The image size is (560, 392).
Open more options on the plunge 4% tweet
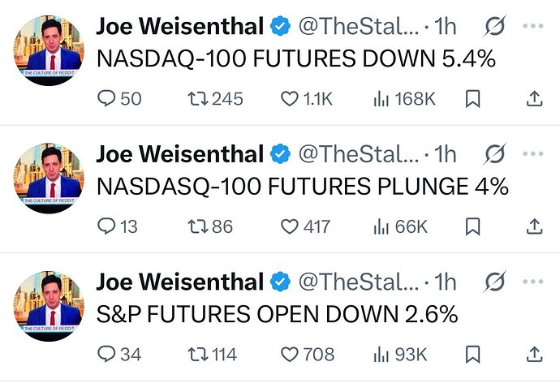[x=533, y=153]
